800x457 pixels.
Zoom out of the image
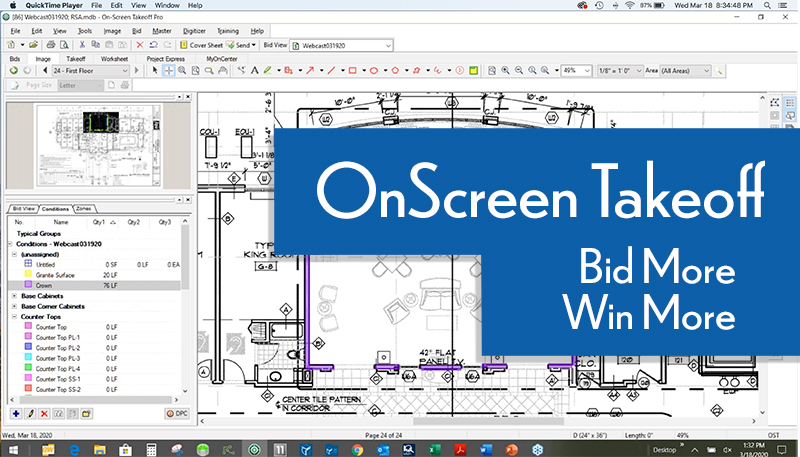518,70
